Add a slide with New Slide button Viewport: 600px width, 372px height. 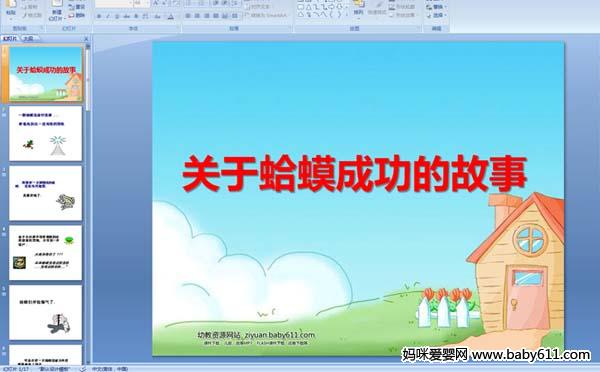pos(56,10)
